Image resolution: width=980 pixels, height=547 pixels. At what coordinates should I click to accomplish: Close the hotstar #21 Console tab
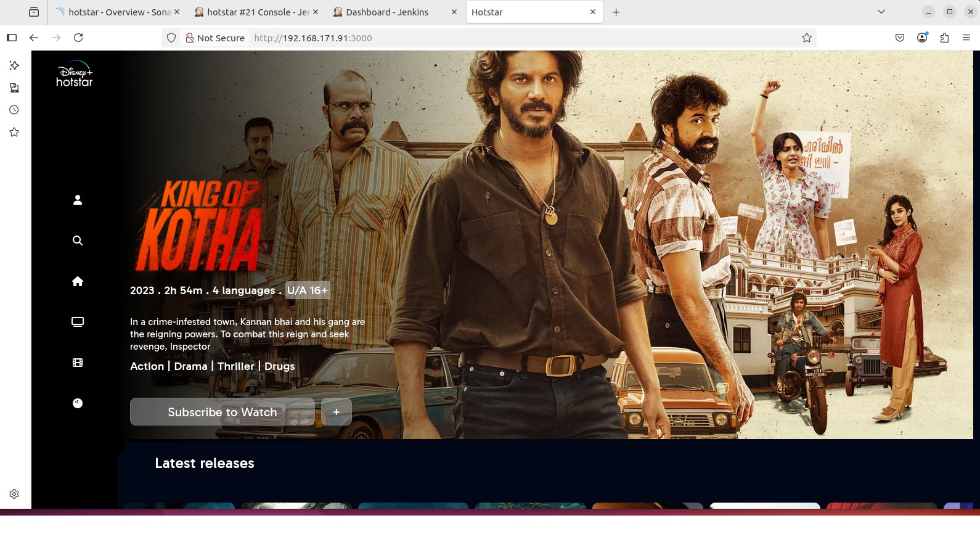coord(316,12)
